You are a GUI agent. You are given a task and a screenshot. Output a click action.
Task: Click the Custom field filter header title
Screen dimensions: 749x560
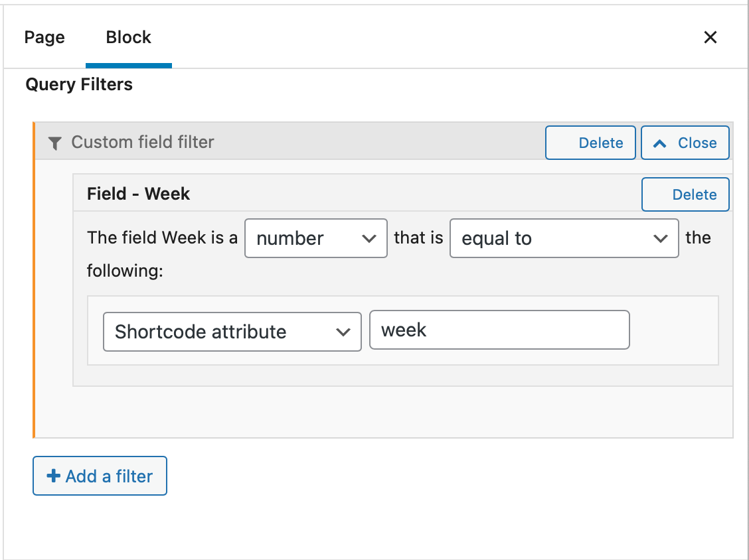click(143, 142)
